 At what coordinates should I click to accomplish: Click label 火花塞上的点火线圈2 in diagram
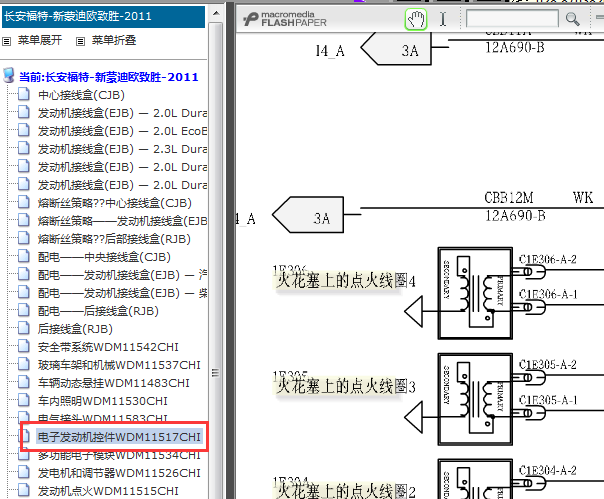coord(346,491)
